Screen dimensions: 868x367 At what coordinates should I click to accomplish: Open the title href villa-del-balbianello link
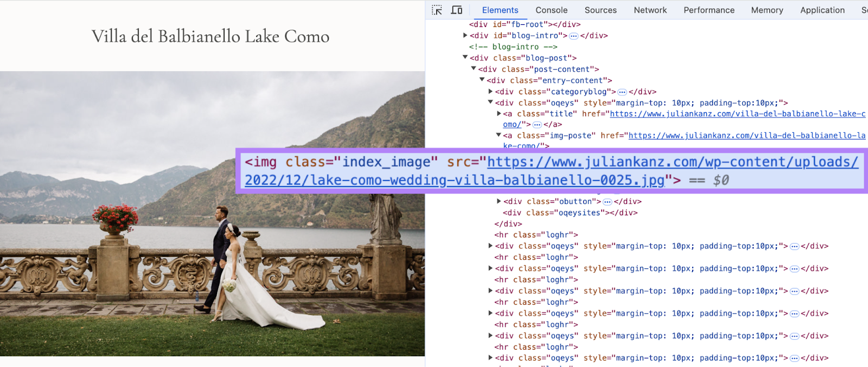point(738,114)
